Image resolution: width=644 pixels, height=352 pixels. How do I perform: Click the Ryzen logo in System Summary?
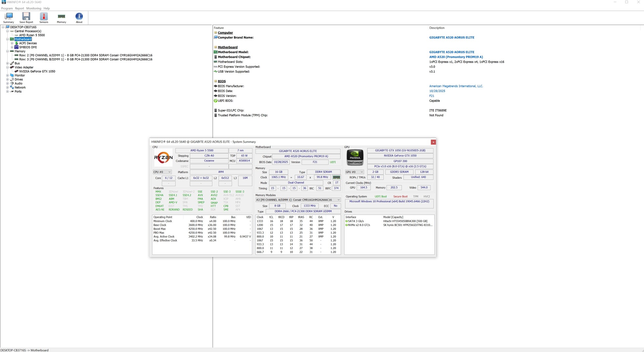[163, 158]
